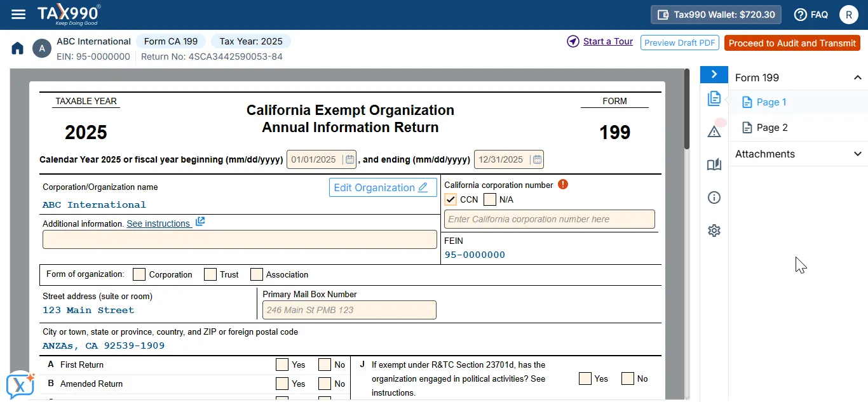Select the pages icon in the right sidebar
Viewport: 868px width, 402px height.
[x=714, y=98]
